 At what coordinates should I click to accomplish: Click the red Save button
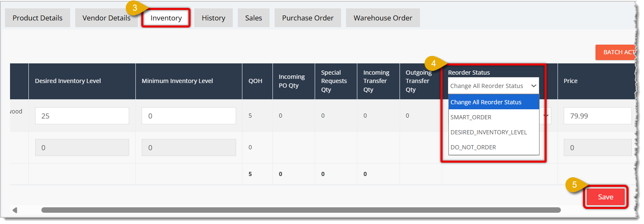click(605, 197)
